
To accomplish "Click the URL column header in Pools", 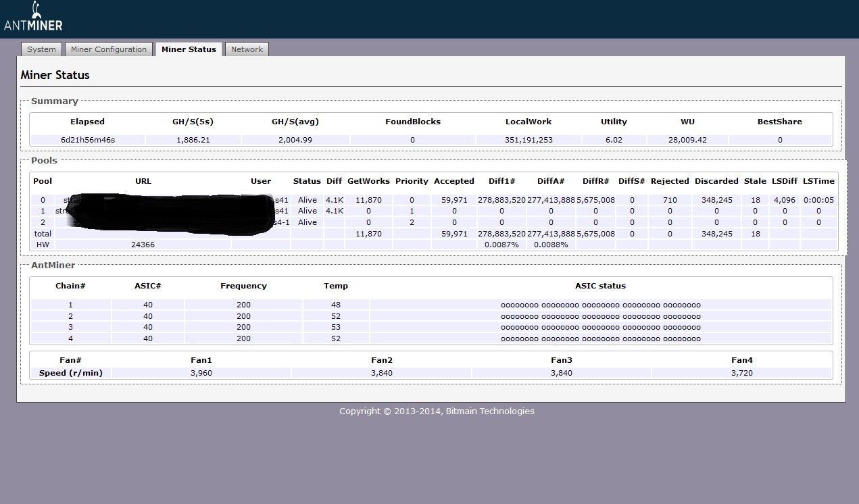I will click(x=143, y=181).
